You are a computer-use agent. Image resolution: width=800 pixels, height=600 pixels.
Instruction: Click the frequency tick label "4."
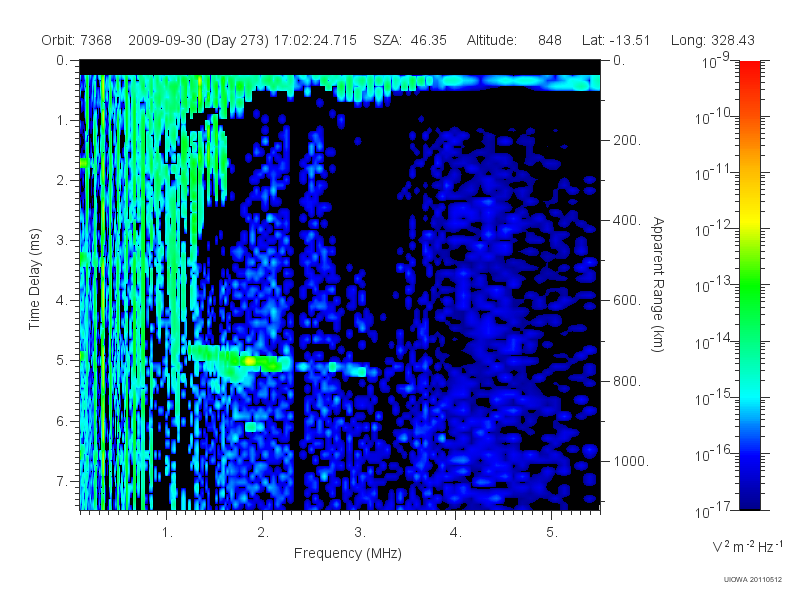point(456,533)
